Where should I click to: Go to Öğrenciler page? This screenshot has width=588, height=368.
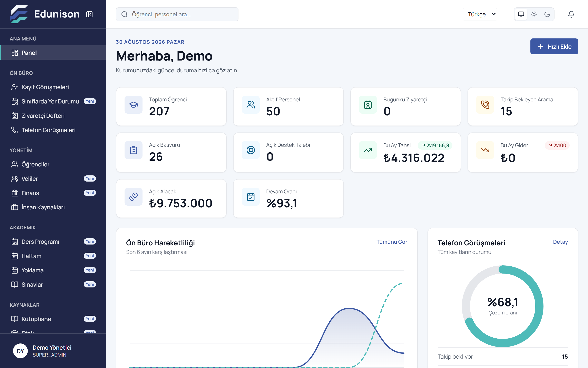pyautogui.click(x=53, y=164)
